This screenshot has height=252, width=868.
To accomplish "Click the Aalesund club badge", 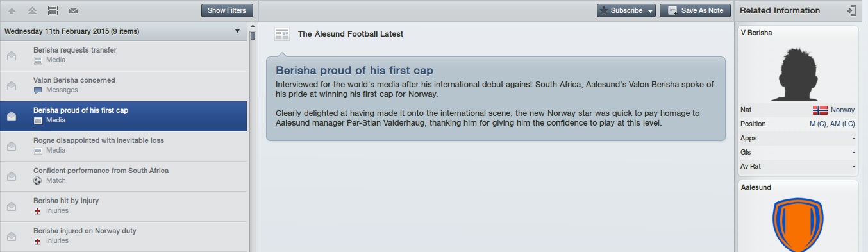I will (x=797, y=224).
